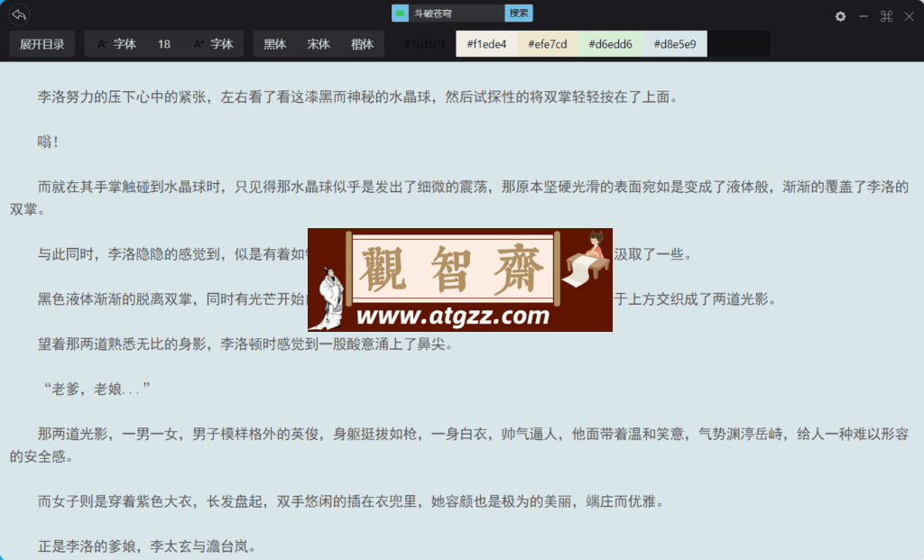
Task: Click the 觀智齋 banner image
Action: pos(459,280)
